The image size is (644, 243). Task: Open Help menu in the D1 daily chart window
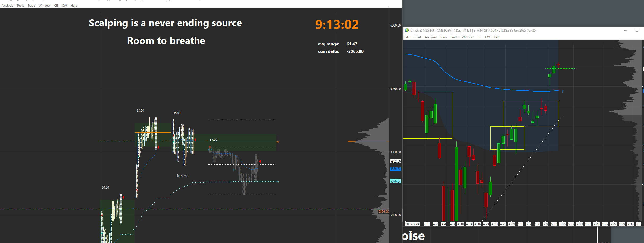point(497,37)
